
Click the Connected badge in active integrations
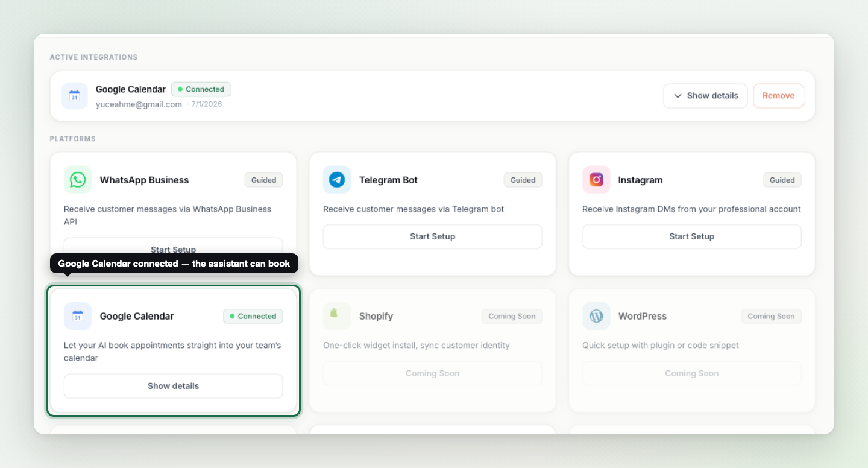pos(201,89)
